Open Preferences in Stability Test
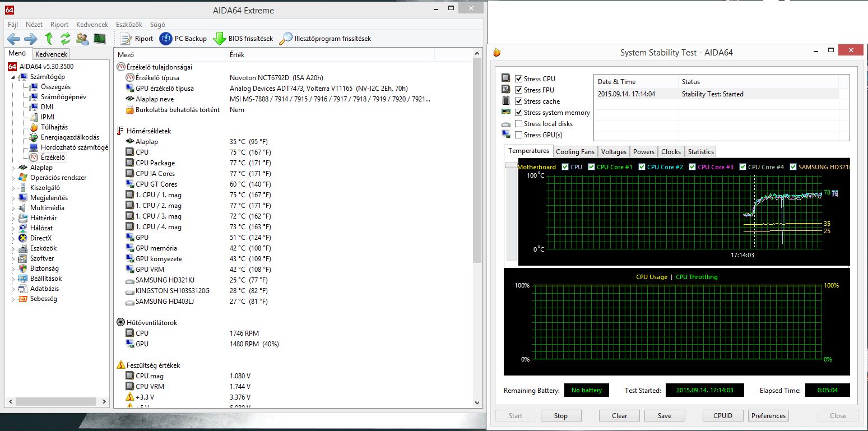 click(768, 416)
